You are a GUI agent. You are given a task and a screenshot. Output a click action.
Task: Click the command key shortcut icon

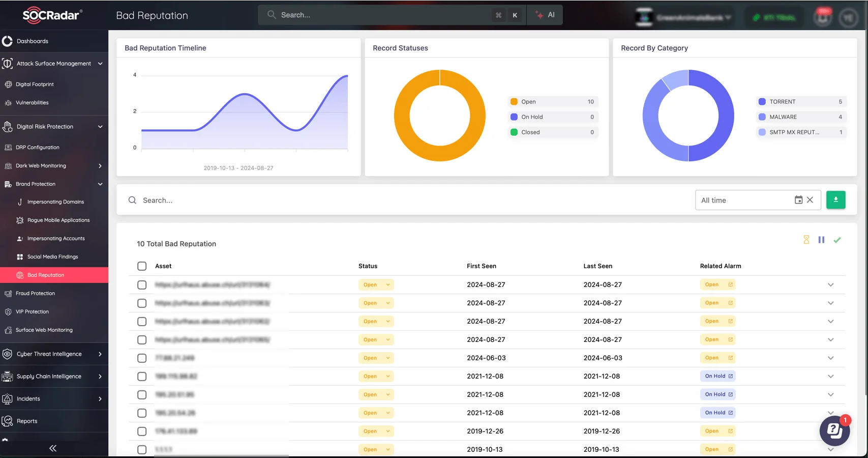coord(499,15)
